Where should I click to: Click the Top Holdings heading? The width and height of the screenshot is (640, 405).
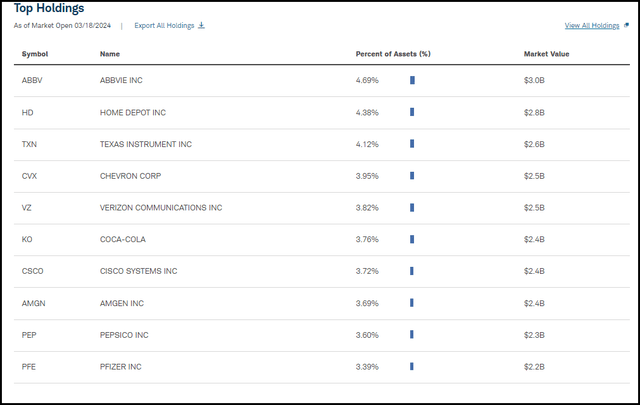coord(49,8)
